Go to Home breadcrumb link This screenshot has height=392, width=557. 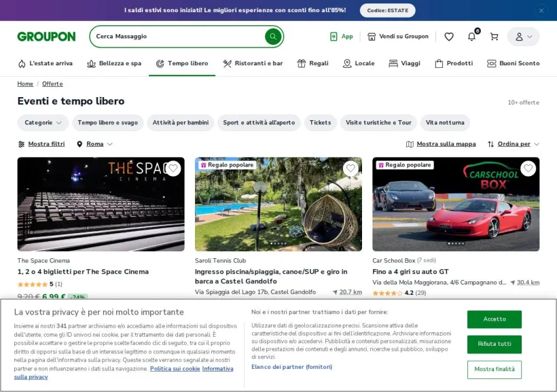25,84
